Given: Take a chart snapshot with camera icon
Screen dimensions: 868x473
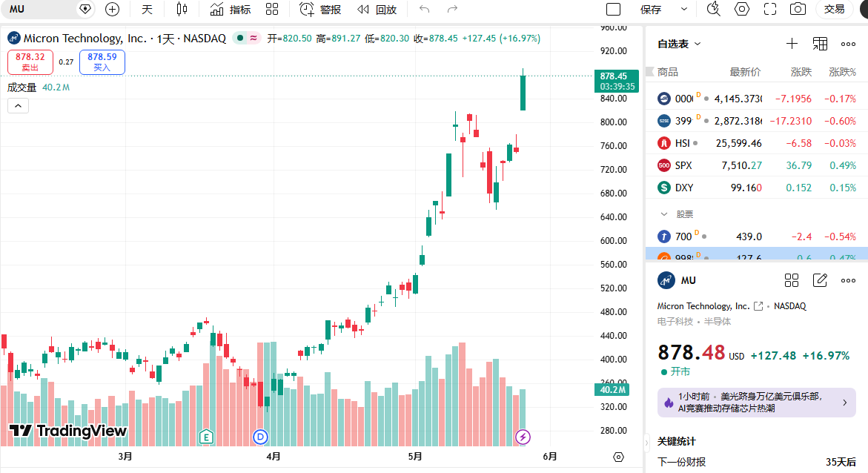Looking at the screenshot, I should pyautogui.click(x=798, y=9).
